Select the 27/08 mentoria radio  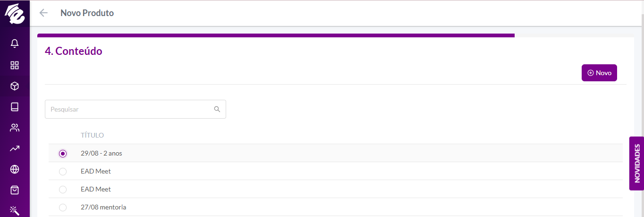[x=63, y=208]
